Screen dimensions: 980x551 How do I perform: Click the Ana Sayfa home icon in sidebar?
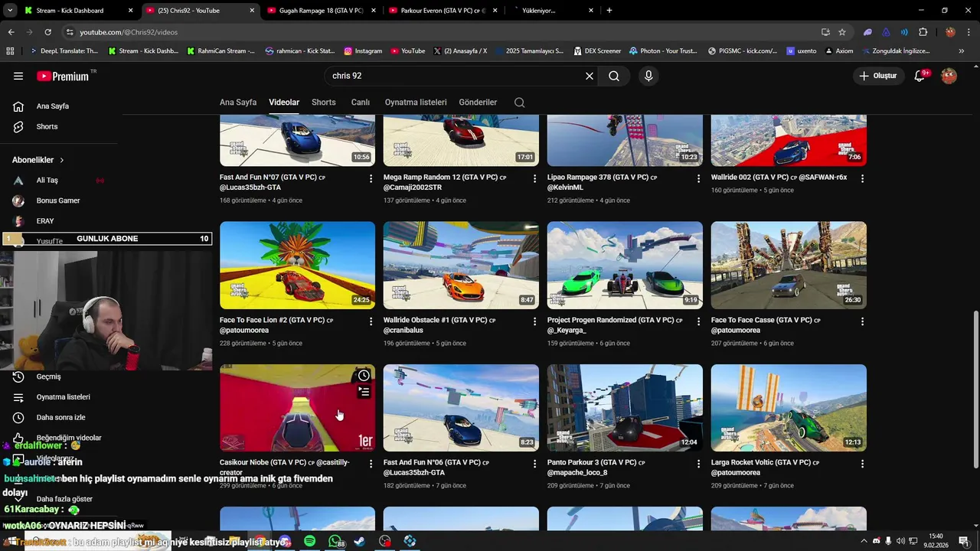click(x=18, y=106)
